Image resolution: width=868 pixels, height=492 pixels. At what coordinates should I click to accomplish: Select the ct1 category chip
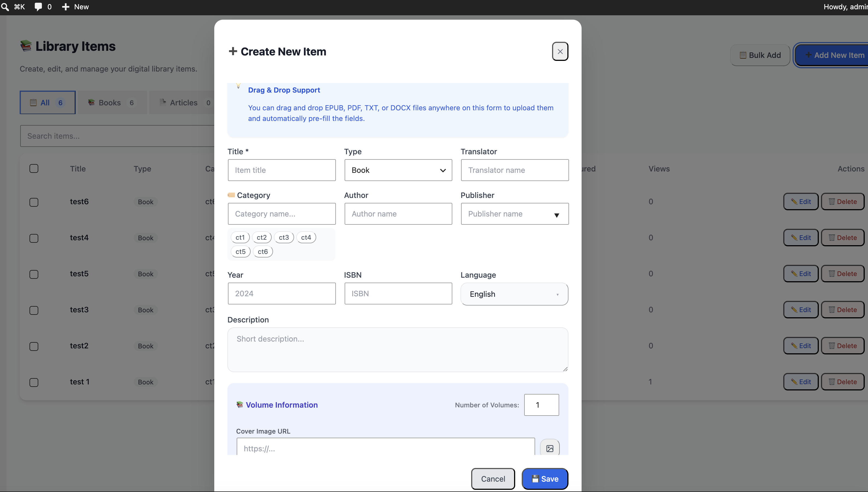[x=240, y=237]
